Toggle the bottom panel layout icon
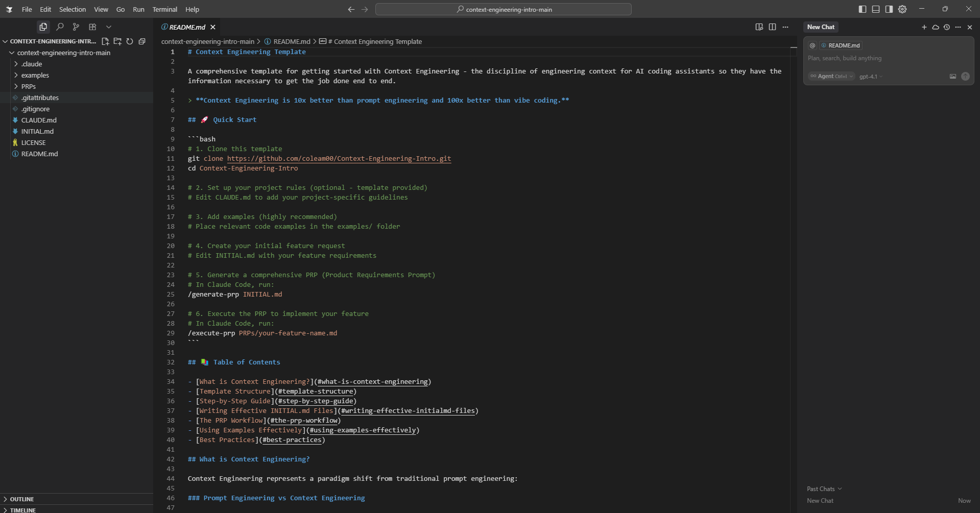 point(876,9)
